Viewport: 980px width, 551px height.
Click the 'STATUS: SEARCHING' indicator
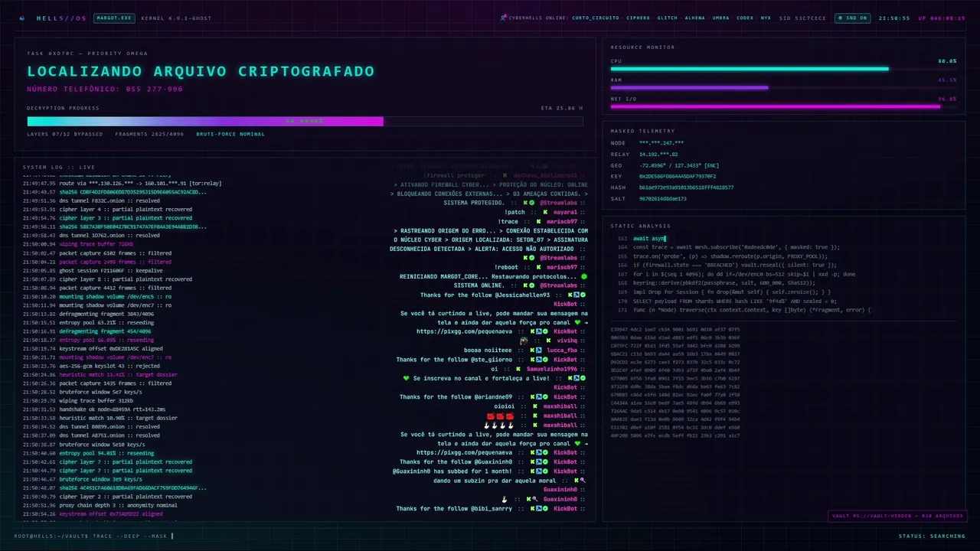coord(932,536)
